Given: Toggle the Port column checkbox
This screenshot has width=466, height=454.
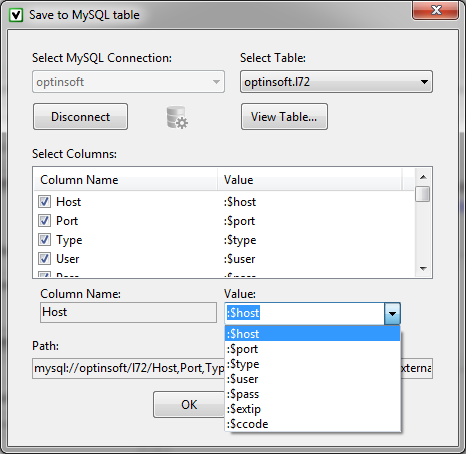Looking at the screenshot, I should click(44, 221).
